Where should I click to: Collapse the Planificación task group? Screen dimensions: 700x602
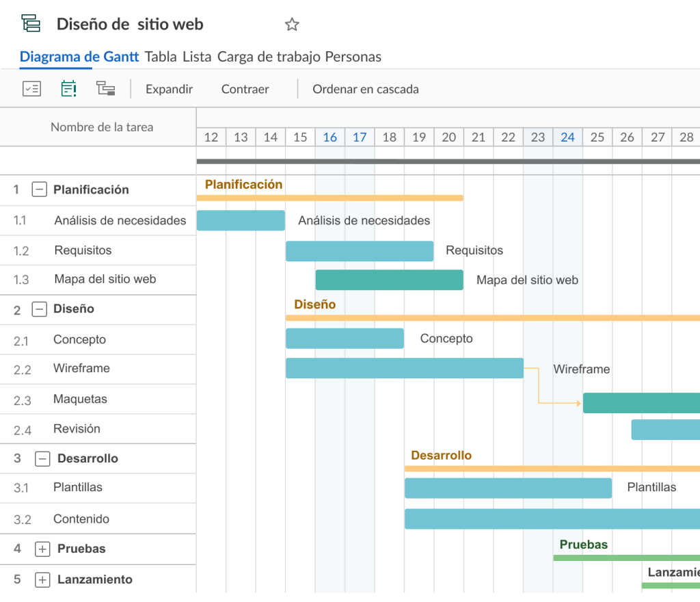[x=41, y=189]
